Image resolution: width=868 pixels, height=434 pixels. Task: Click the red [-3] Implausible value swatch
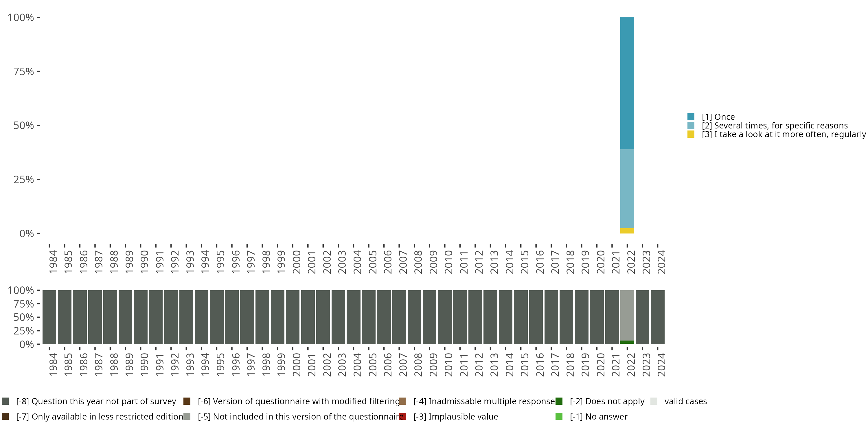pos(402,416)
